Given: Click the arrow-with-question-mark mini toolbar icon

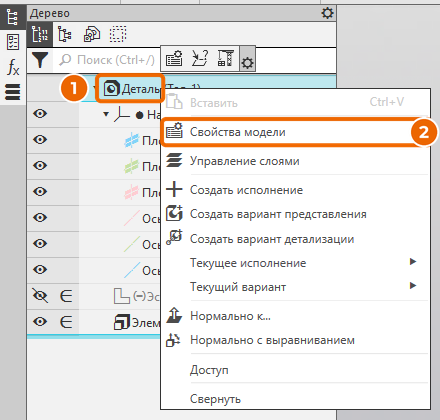Looking at the screenshot, I should [200, 58].
